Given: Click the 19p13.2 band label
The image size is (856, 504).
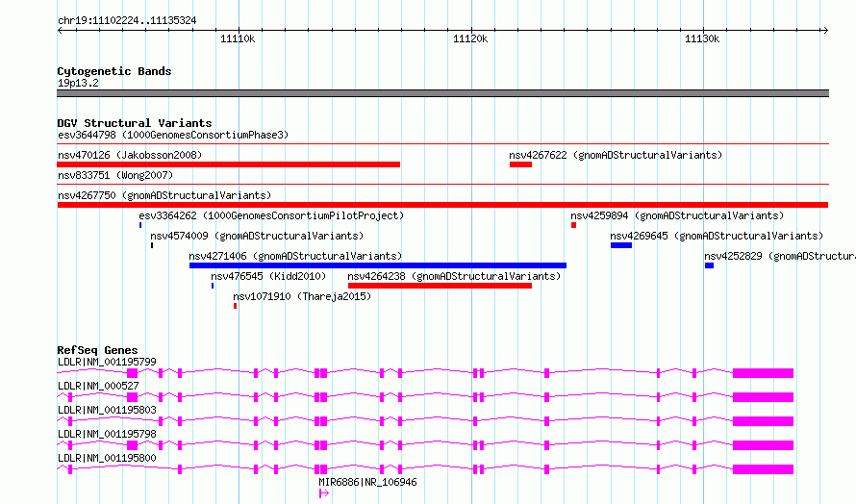Looking at the screenshot, I should [x=78, y=83].
